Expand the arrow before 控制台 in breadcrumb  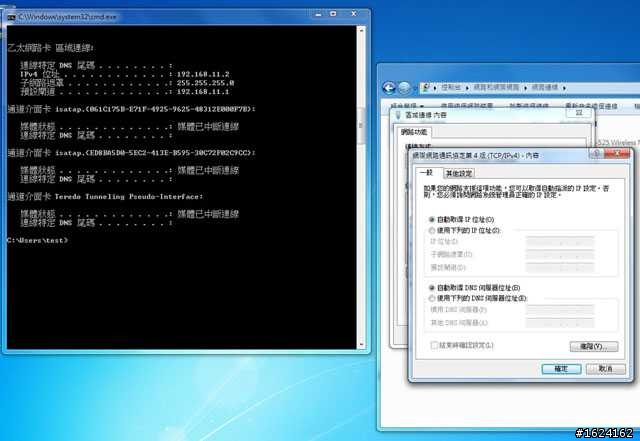[435, 88]
